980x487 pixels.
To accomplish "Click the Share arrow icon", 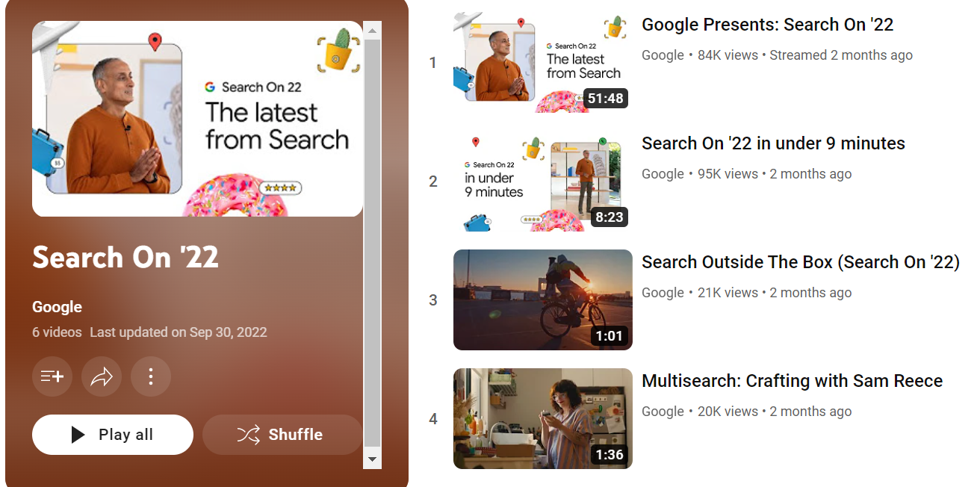I will click(x=102, y=376).
